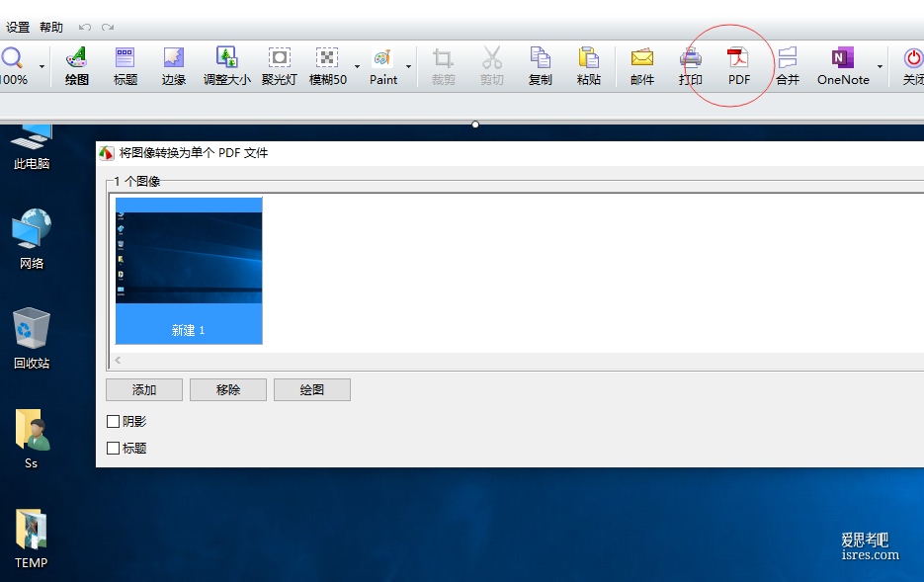This screenshot has height=582, width=924.
Task: Apply the 边缘 edge effect
Action: click(x=174, y=66)
